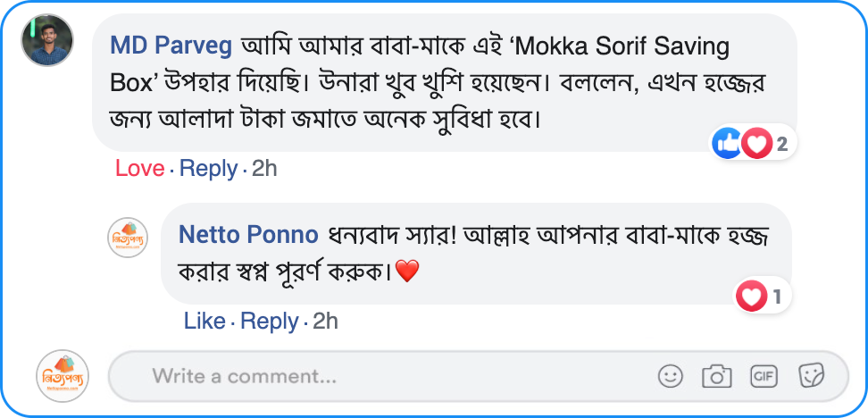Remove the Love reaction on MD Parveg's comment
The height and width of the screenshot is (418, 868).
click(140, 168)
